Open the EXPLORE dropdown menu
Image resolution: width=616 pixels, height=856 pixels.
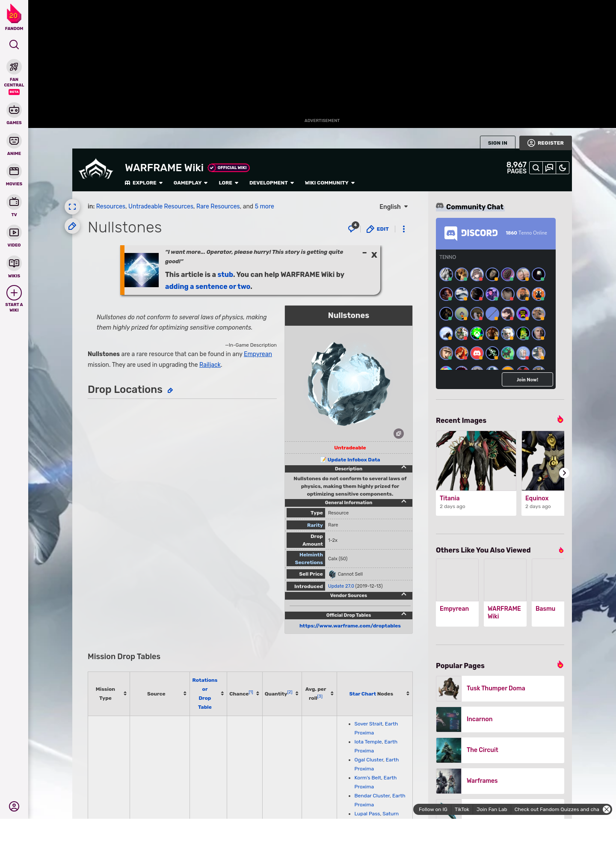144,183
